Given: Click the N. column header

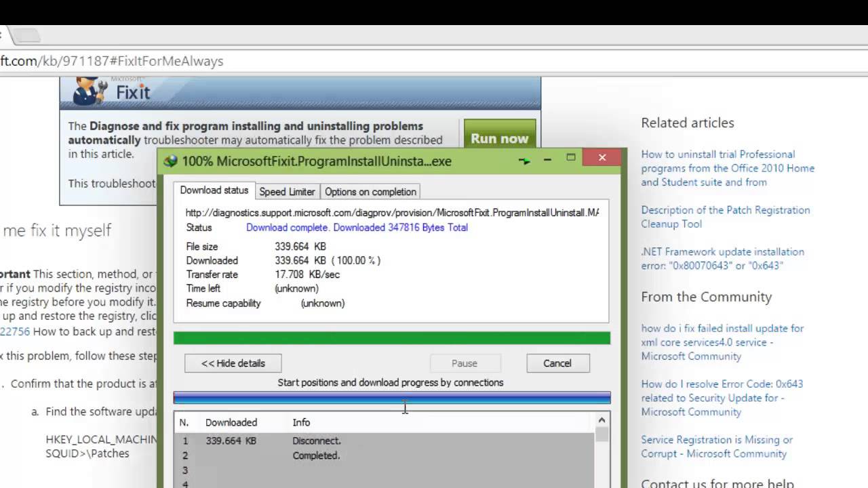Looking at the screenshot, I should click(184, 422).
